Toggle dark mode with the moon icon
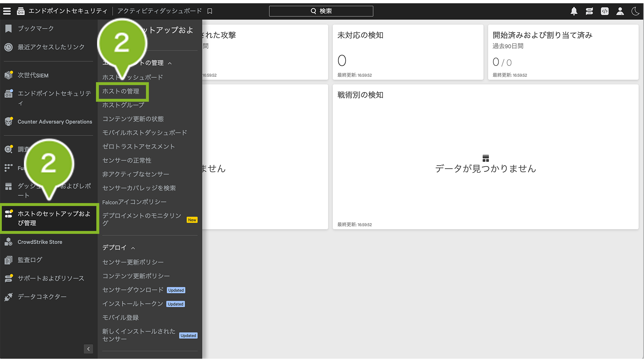Screen dimensions: 644x362 [x=635, y=11]
